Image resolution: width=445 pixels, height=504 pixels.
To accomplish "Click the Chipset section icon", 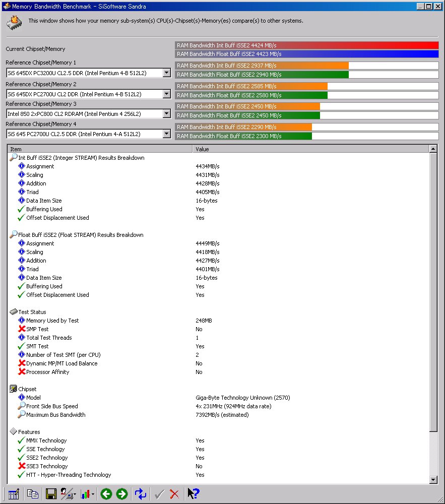I will [x=13, y=389].
